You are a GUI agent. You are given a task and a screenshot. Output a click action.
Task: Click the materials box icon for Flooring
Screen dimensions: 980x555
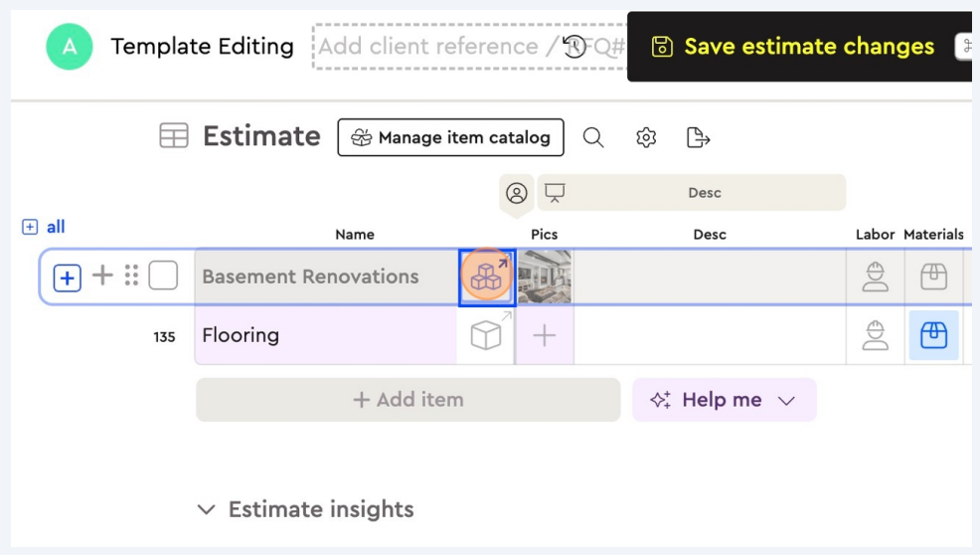(x=933, y=336)
